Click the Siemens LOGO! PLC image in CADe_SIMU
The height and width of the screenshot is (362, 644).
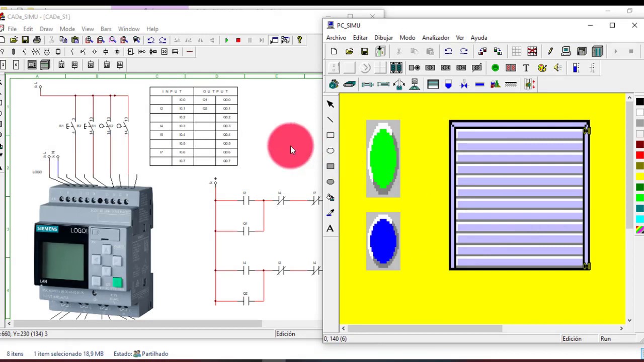94,250
